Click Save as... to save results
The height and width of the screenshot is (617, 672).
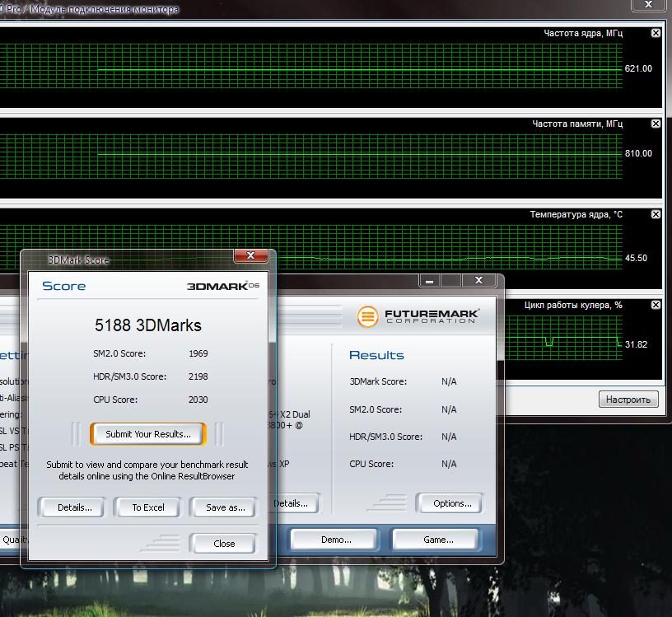click(x=225, y=507)
